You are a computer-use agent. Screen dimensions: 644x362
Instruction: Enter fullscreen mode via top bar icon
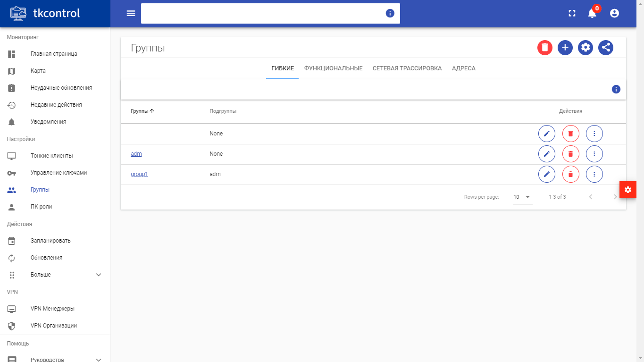pyautogui.click(x=572, y=13)
